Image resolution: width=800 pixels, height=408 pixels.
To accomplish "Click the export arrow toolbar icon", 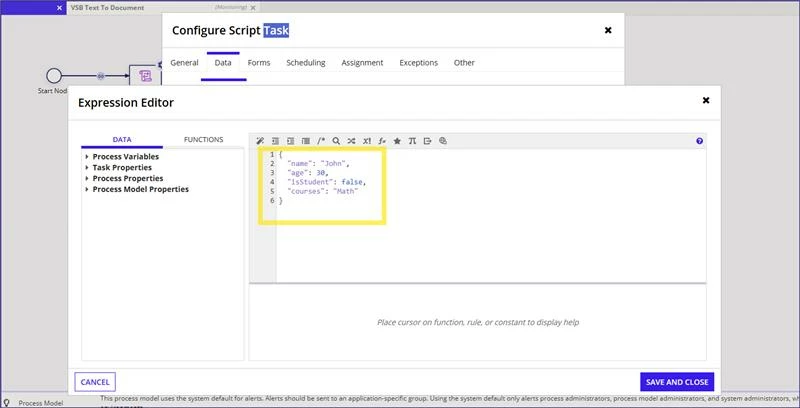I will [428, 141].
